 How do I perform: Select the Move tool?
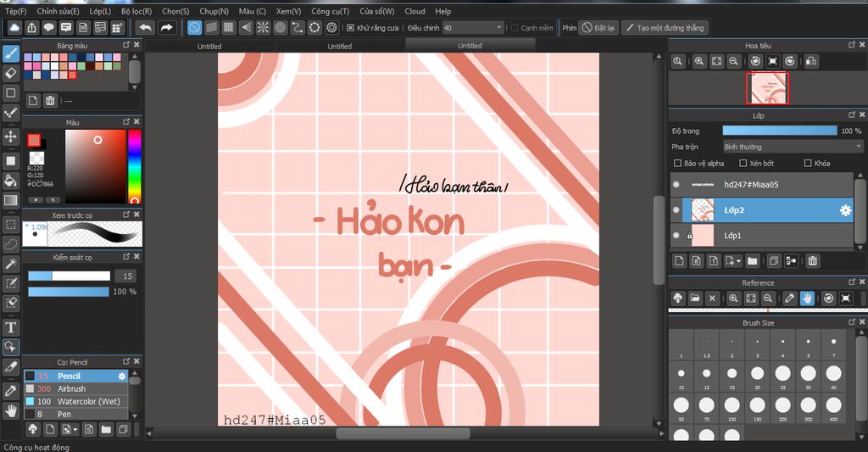10,137
